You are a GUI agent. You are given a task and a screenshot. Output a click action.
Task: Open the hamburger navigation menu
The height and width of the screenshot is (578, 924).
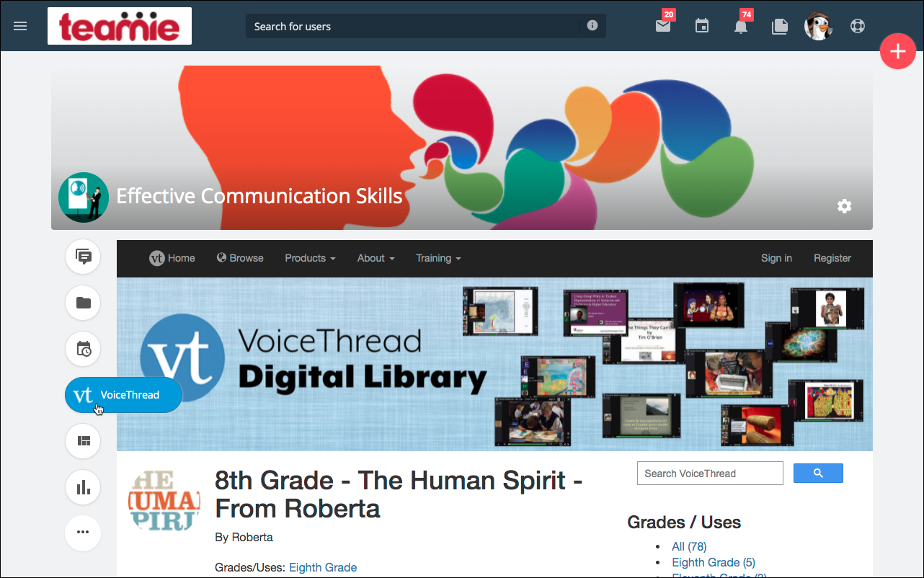tap(20, 26)
